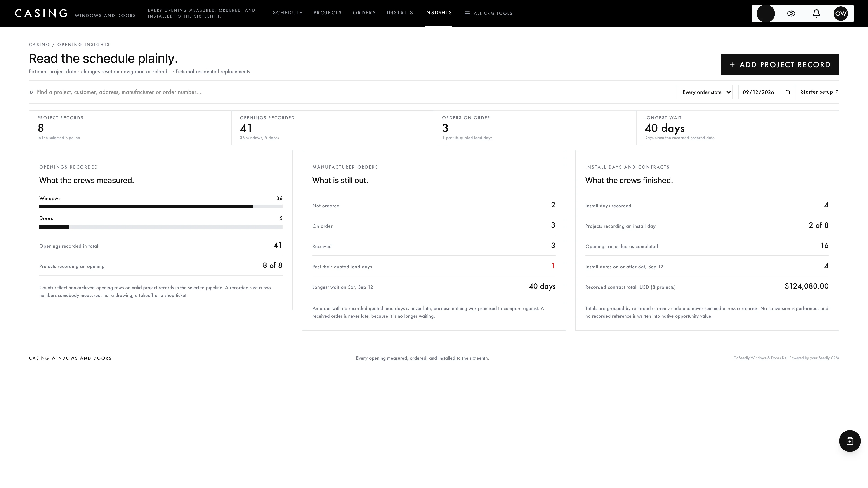Expand All CRM Tools menu
The height and width of the screenshot is (488, 868).
pyautogui.click(x=488, y=14)
